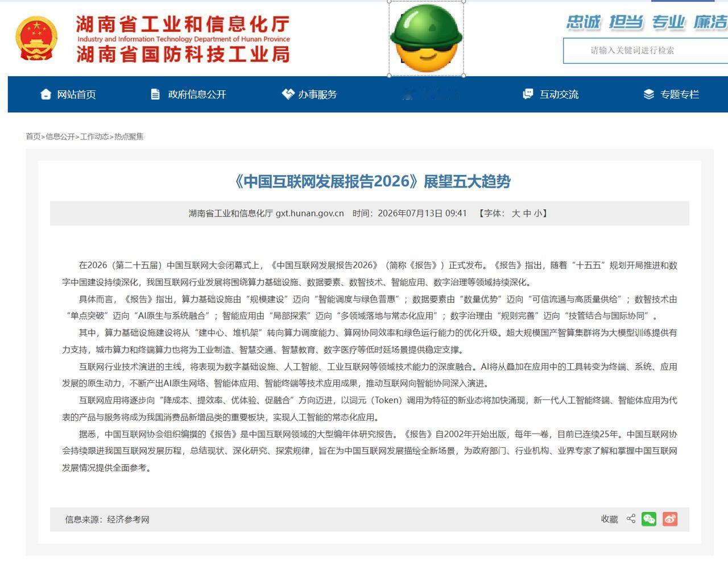Share the article via WeChat icon
The image size is (728, 562).
(x=649, y=519)
